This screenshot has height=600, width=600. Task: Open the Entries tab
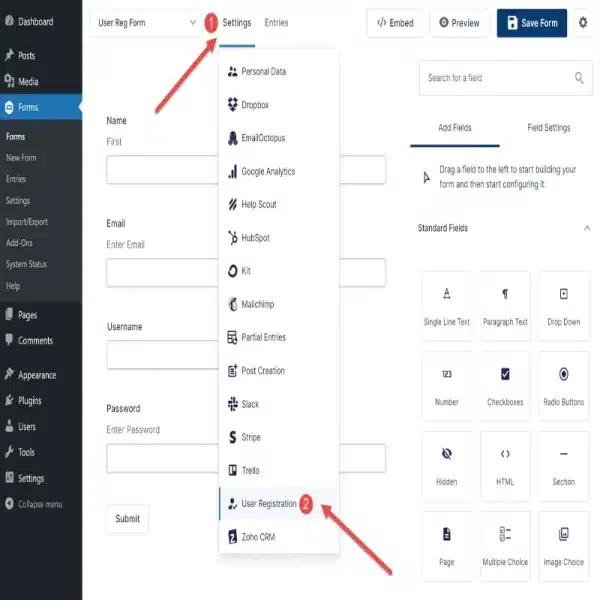276,23
